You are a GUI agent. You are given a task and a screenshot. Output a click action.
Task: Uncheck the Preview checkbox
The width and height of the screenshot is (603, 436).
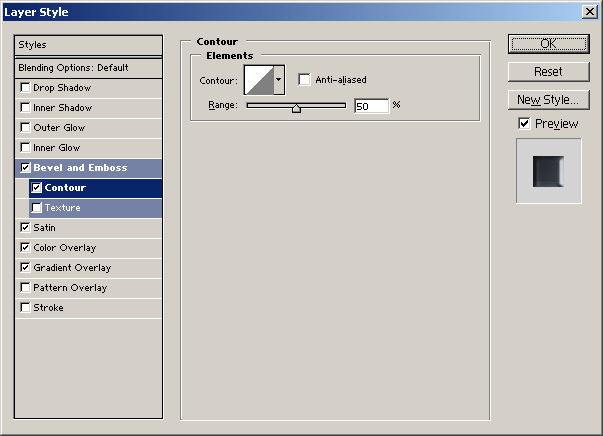pos(524,123)
